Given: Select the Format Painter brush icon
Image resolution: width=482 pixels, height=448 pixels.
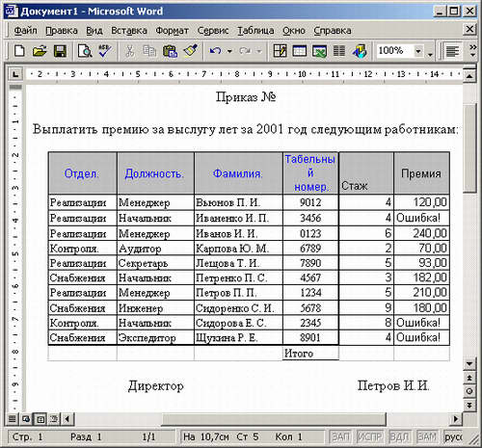Looking at the screenshot, I should point(190,51).
